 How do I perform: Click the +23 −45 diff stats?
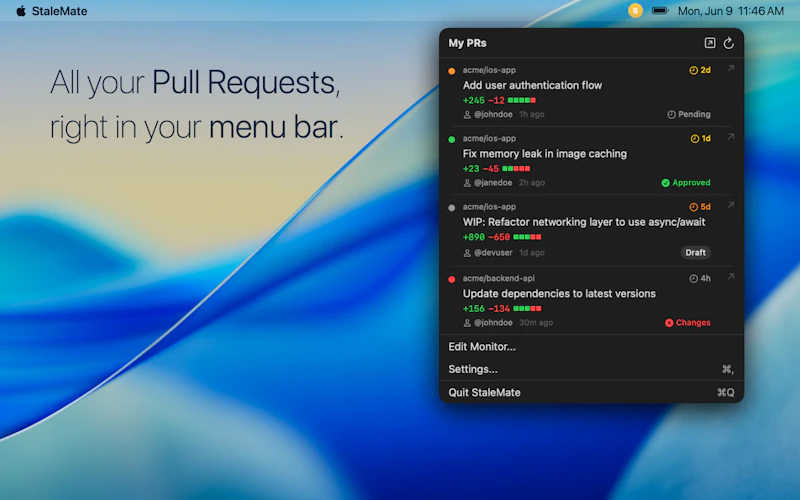tap(481, 169)
